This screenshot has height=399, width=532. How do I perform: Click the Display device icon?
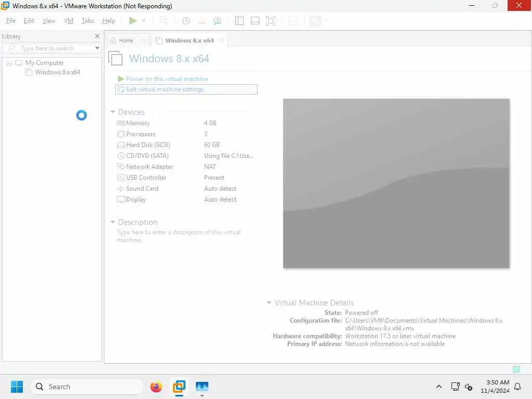121,199
